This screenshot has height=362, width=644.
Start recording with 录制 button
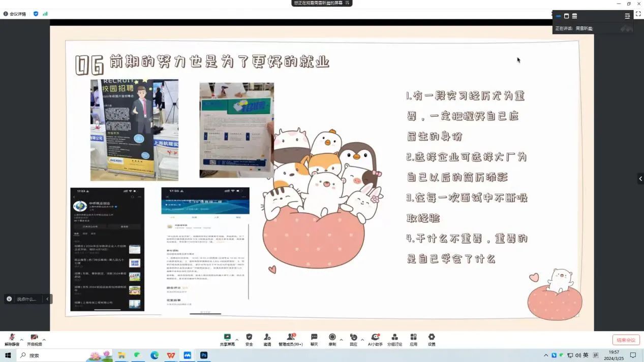(332, 339)
